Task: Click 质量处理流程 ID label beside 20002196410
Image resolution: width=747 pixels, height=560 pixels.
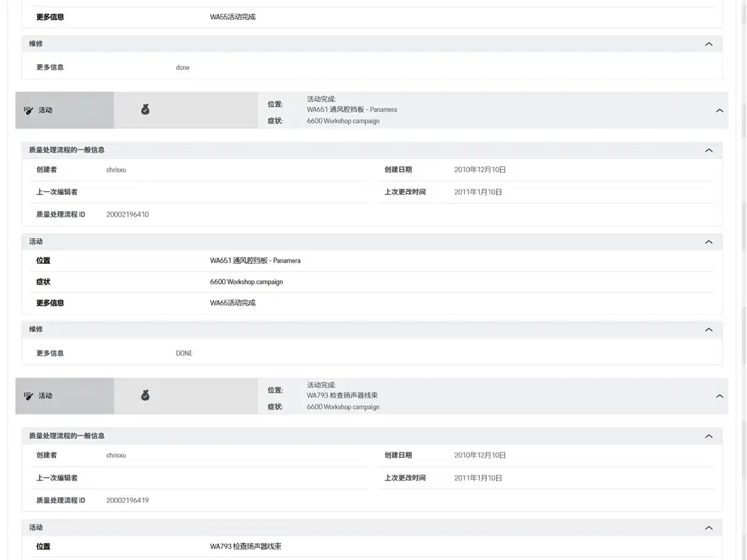Action: (61, 214)
